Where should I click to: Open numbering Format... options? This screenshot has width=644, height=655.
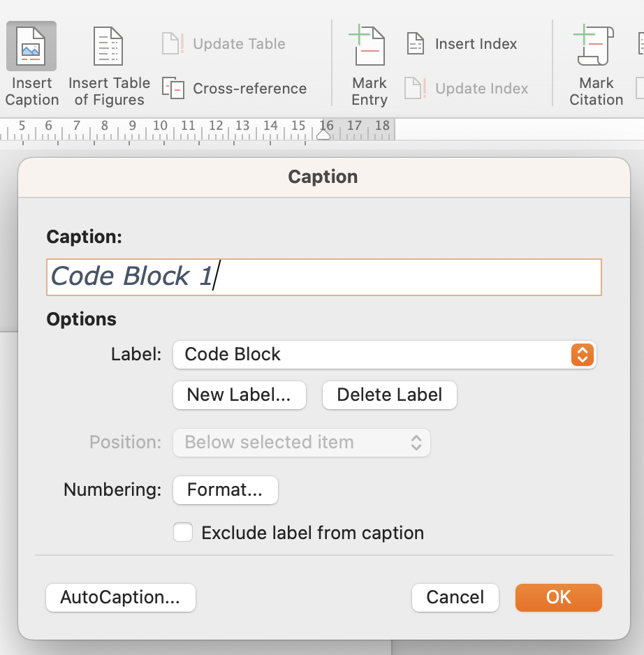coord(225,490)
